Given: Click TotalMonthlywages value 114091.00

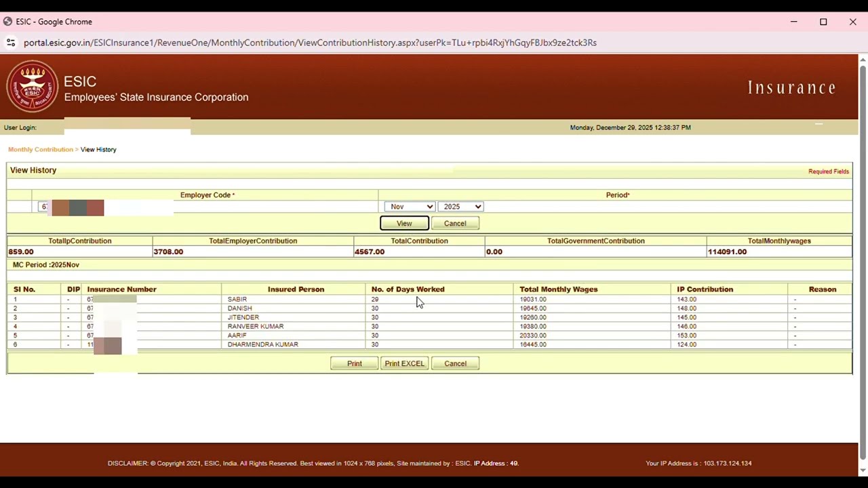Looking at the screenshot, I should point(727,251).
